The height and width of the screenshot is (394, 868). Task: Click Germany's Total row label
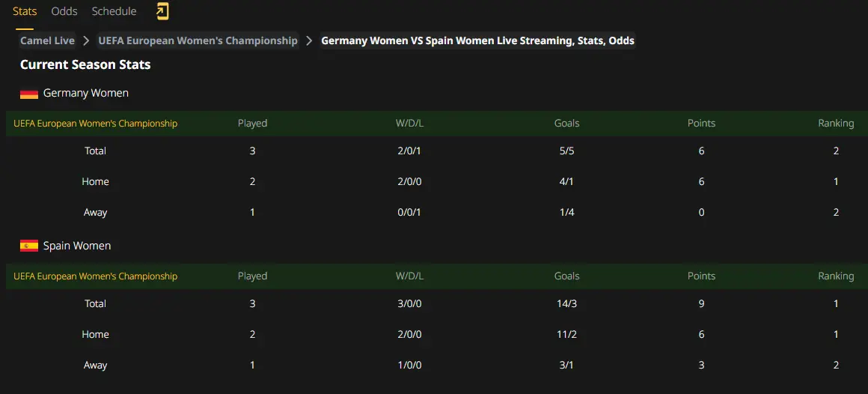(x=95, y=151)
